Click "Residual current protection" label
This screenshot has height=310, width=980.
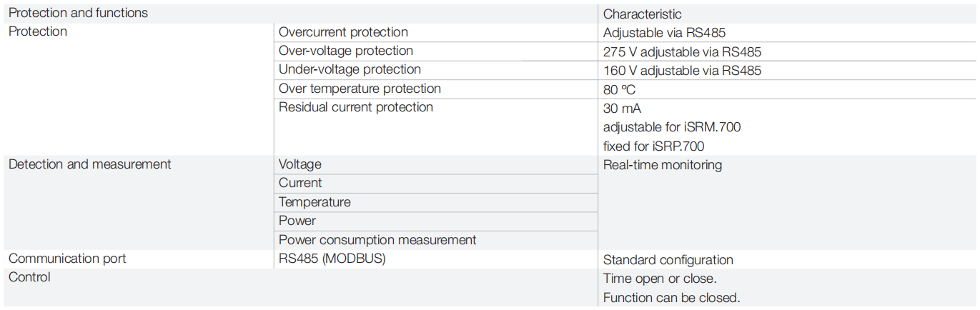(355, 107)
